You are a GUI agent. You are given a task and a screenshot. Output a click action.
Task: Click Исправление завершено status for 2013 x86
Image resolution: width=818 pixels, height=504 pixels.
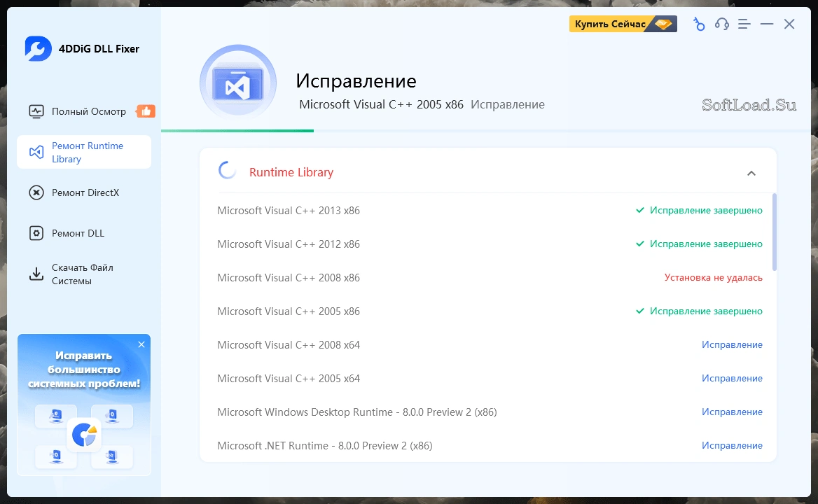(699, 211)
